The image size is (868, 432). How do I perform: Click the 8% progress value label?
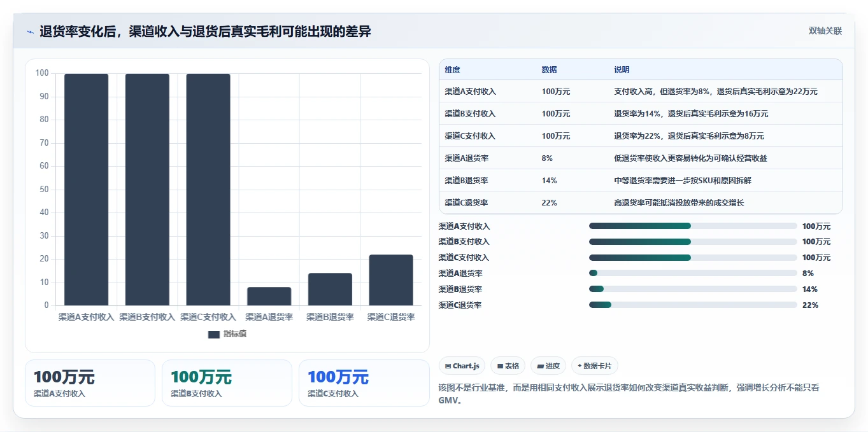[x=808, y=274]
